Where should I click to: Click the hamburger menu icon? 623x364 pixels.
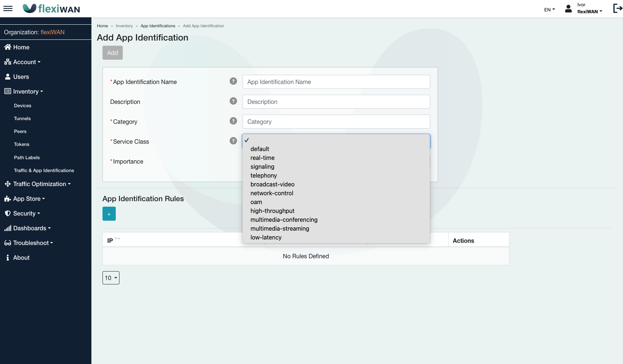click(8, 8)
